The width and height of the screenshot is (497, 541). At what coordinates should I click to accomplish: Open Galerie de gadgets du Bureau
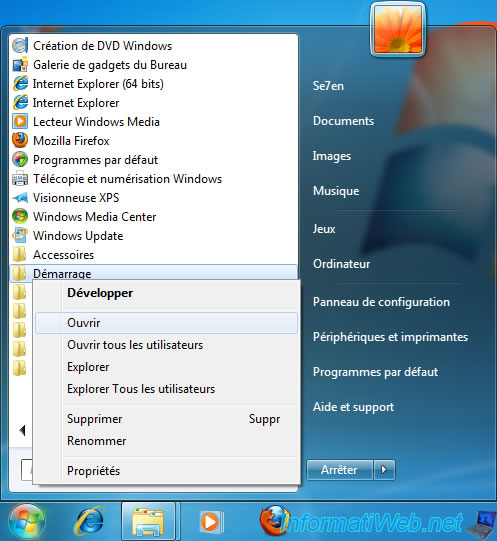[x=154, y=65]
